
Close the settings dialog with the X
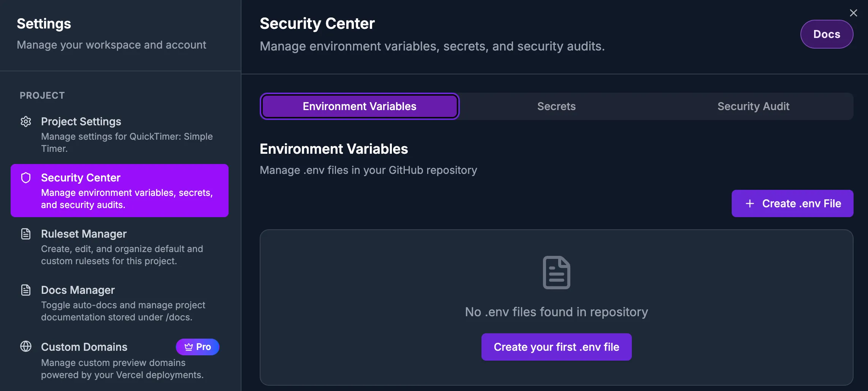[x=853, y=13]
